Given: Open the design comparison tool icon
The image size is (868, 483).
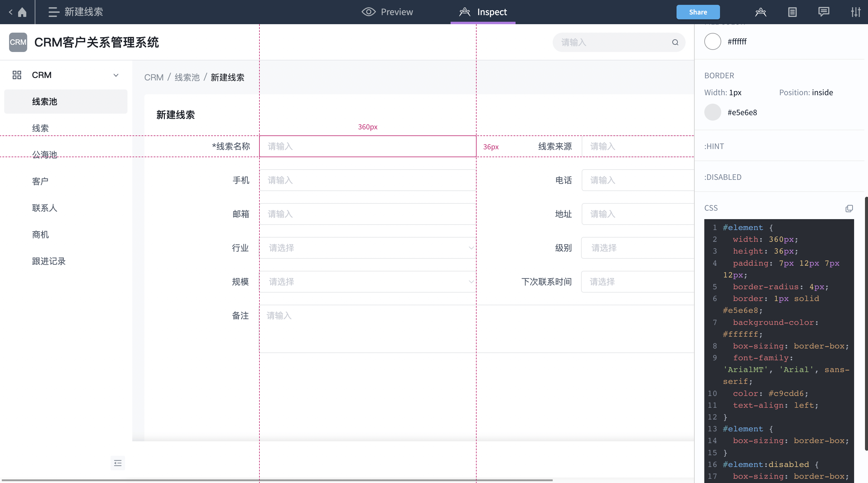Looking at the screenshot, I should pos(760,12).
